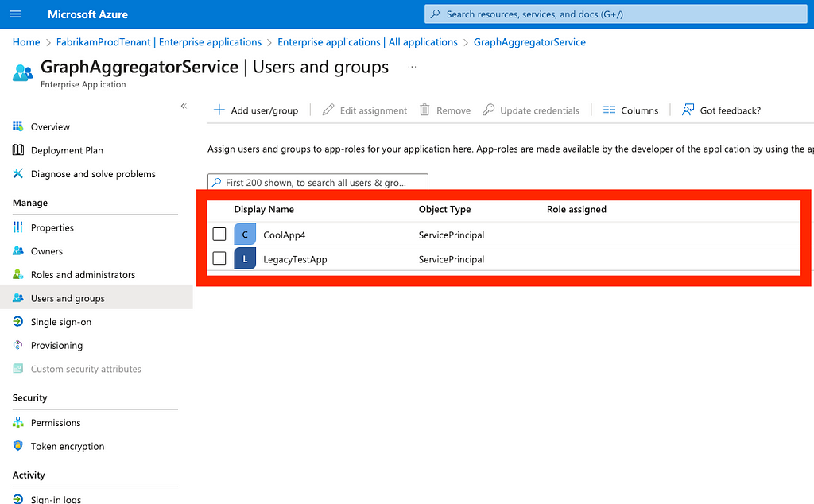Click Got feedback? button

(x=722, y=110)
